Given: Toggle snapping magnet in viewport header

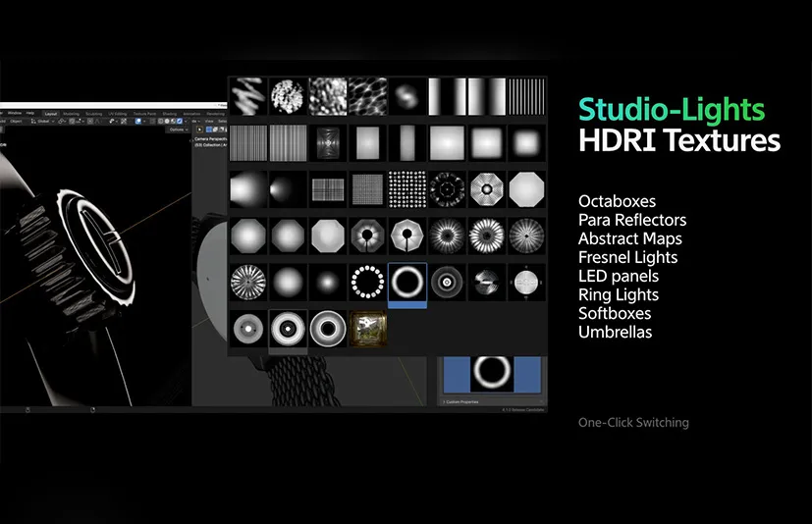Looking at the screenshot, I should pyautogui.click(x=72, y=121).
